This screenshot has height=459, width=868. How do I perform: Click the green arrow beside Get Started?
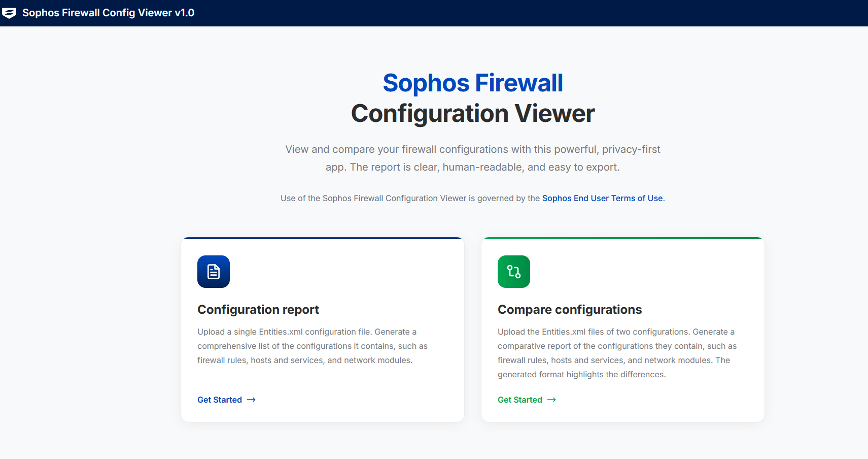click(551, 400)
